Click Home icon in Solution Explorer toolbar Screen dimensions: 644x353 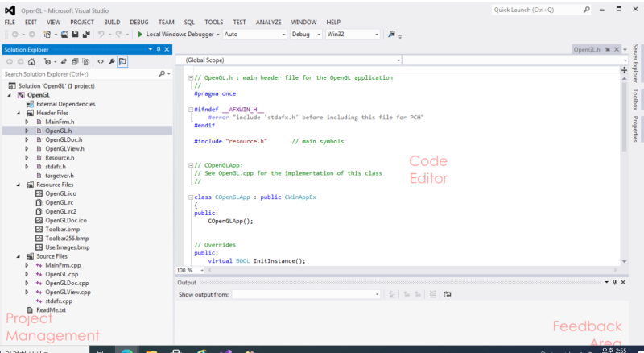pyautogui.click(x=31, y=62)
